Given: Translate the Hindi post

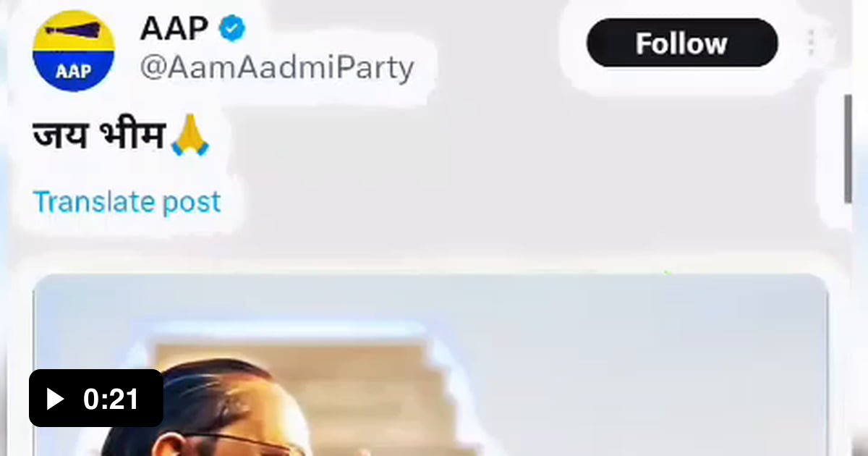Looking at the screenshot, I should pyautogui.click(x=127, y=202).
